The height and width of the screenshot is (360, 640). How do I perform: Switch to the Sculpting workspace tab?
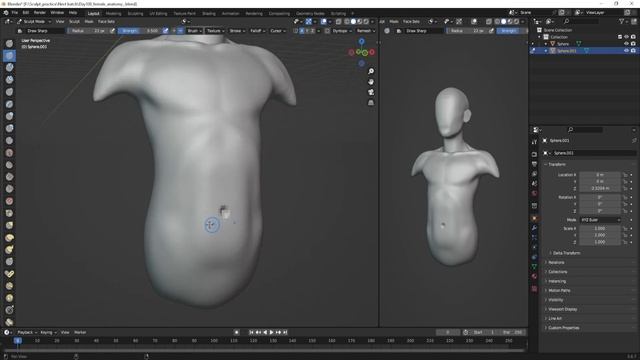136,13
